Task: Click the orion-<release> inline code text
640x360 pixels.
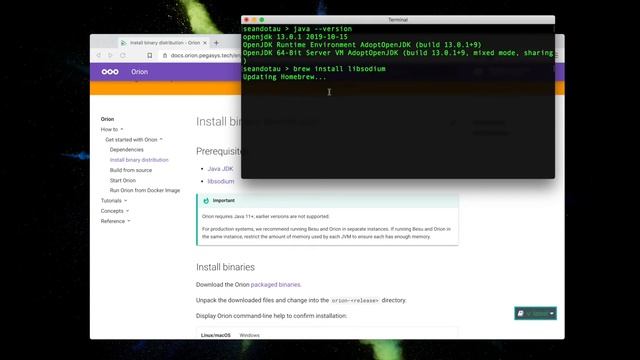Action: click(355, 300)
